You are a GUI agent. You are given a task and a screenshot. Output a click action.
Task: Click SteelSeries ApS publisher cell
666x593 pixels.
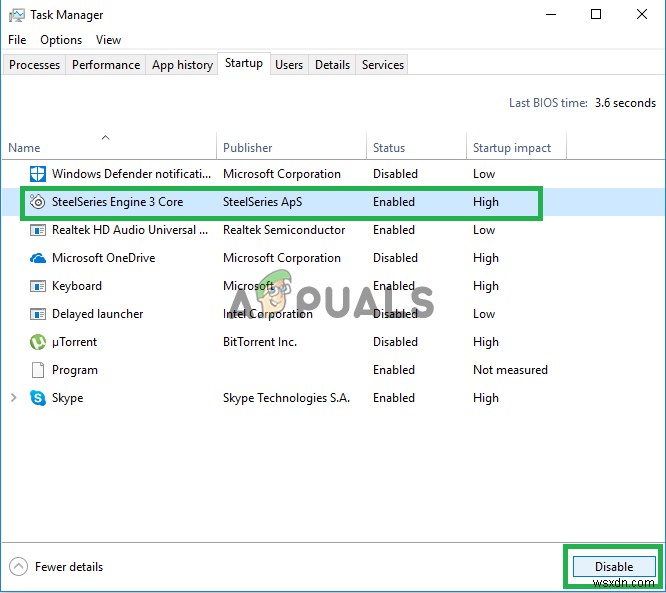(262, 202)
